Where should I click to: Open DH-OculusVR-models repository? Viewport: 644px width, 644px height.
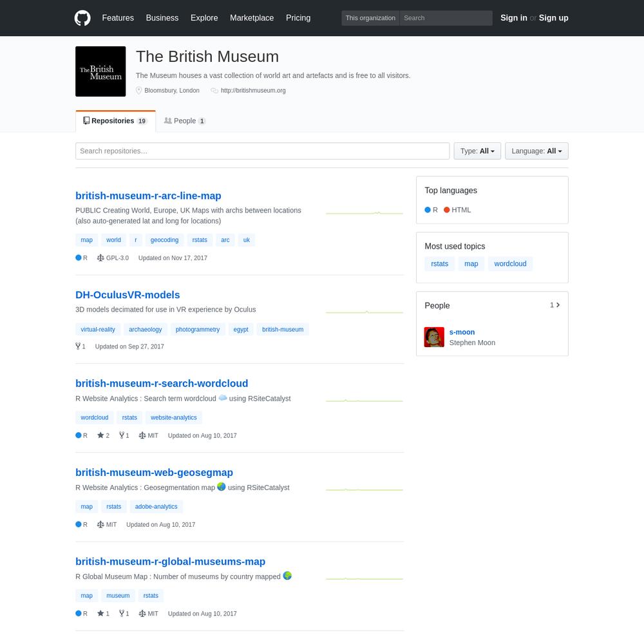click(x=128, y=295)
